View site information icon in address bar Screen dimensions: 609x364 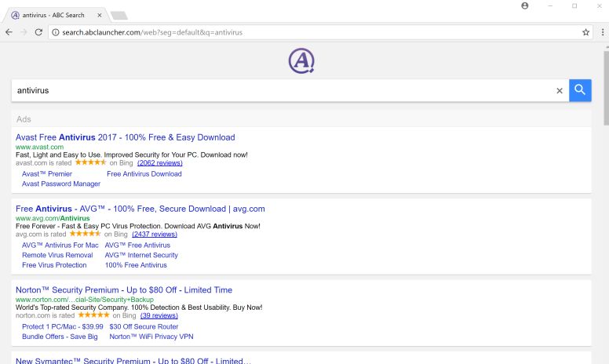(x=56, y=32)
